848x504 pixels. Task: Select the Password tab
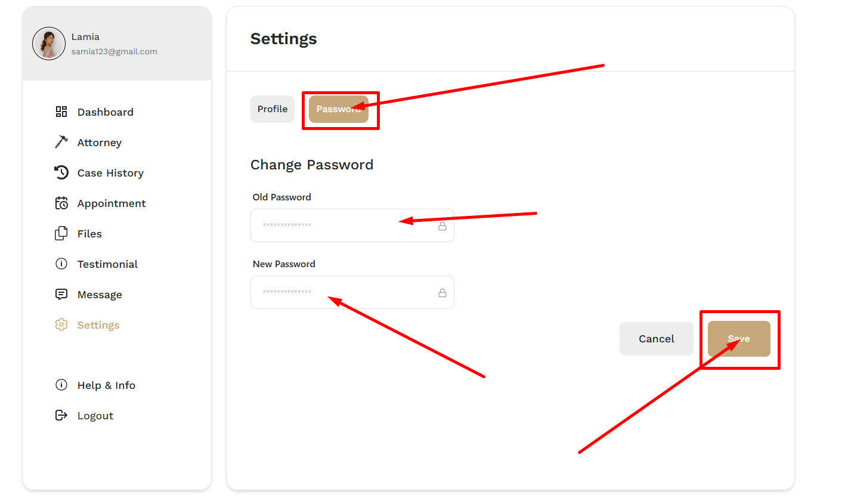[x=339, y=109]
